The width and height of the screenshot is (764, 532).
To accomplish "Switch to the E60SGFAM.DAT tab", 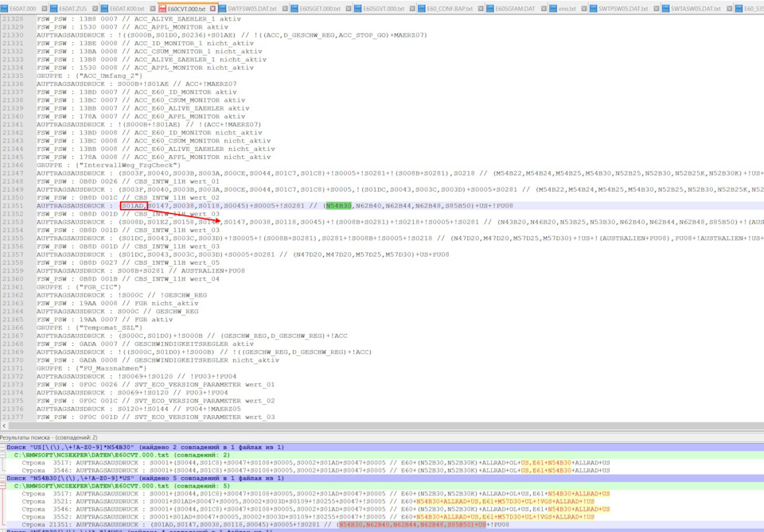I will point(515,9).
